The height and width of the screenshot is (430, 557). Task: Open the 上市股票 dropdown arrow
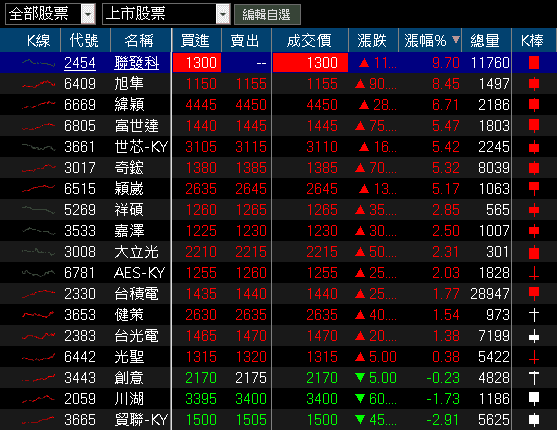tap(223, 14)
